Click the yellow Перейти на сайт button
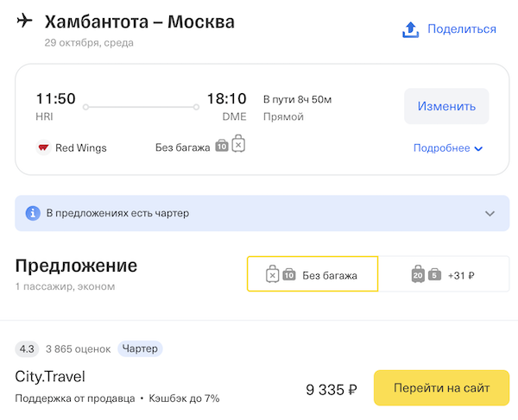This screenshot has height=420, width=518. 441,388
